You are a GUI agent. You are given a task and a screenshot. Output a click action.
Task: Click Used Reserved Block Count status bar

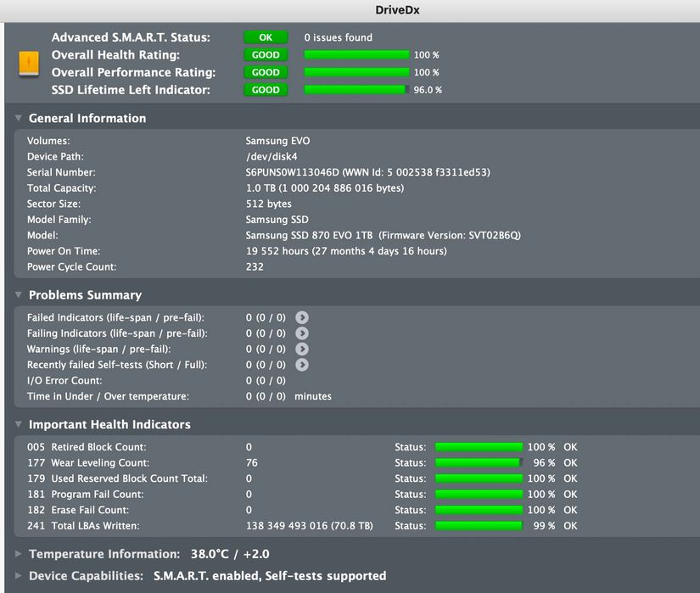[479, 478]
